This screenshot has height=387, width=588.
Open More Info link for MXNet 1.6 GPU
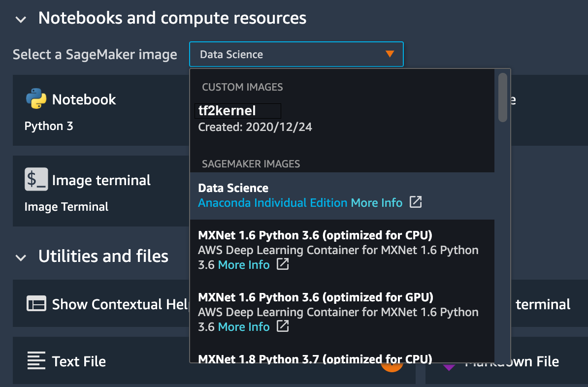click(x=244, y=326)
